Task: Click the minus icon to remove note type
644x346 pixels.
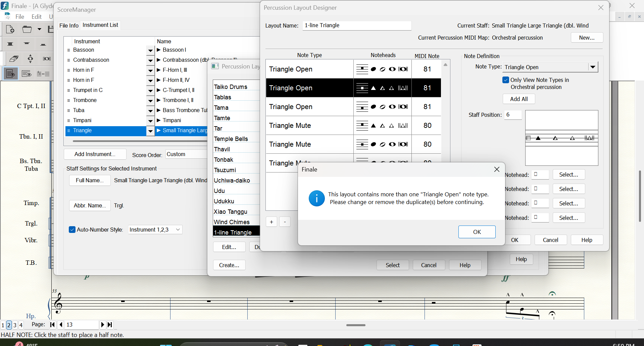Action: [285, 222]
